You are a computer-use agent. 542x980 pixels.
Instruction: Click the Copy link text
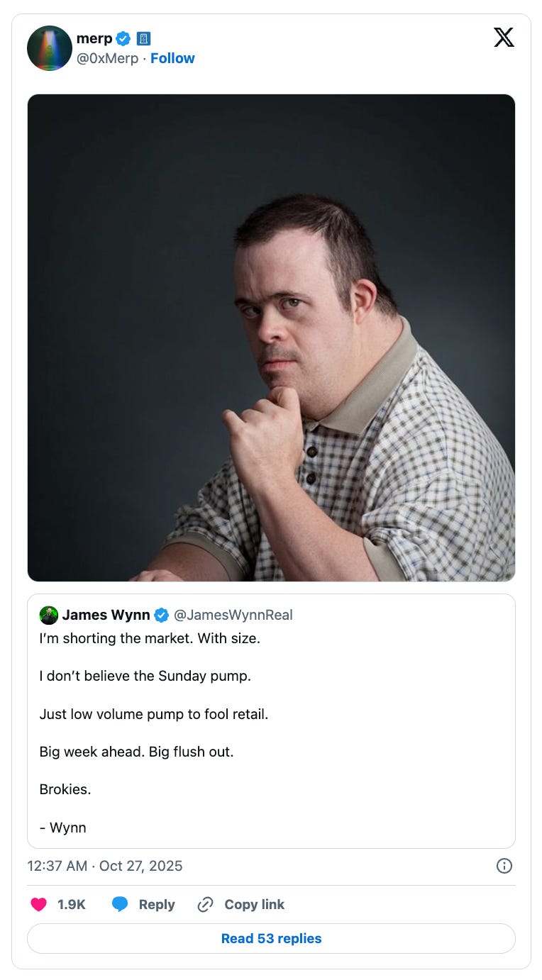pos(254,904)
